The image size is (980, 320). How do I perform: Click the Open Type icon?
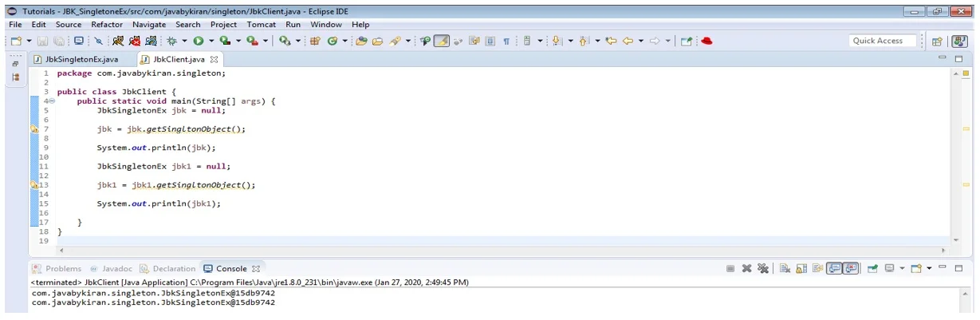pyautogui.click(x=361, y=41)
